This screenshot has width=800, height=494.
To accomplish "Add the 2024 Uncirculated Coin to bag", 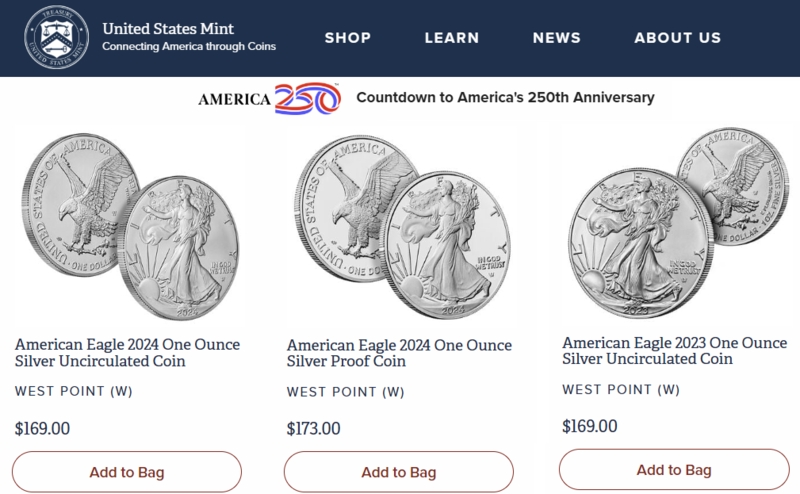I will point(127,472).
